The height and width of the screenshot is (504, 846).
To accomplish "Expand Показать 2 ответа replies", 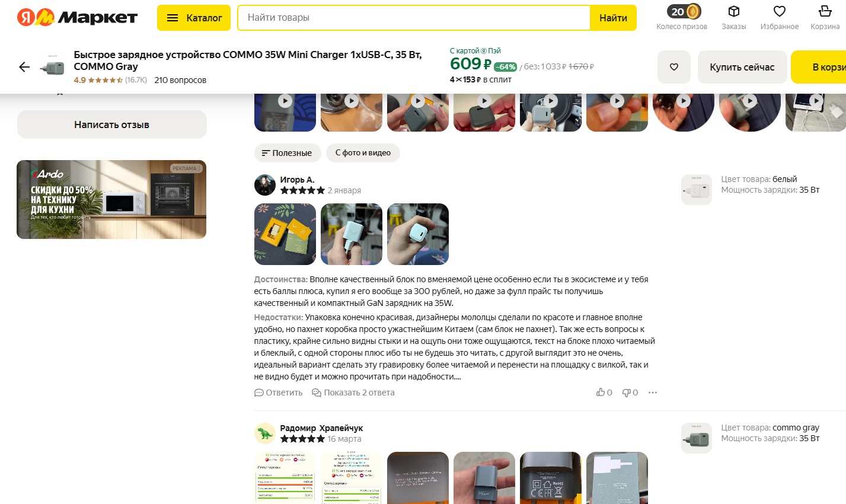I will (353, 393).
